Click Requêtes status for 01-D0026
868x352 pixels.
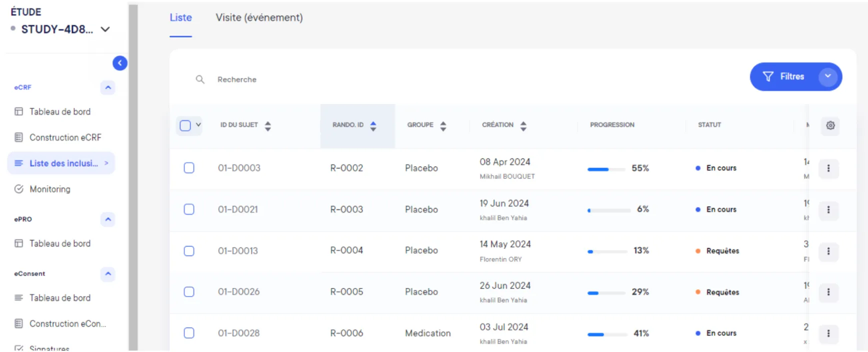click(x=717, y=292)
